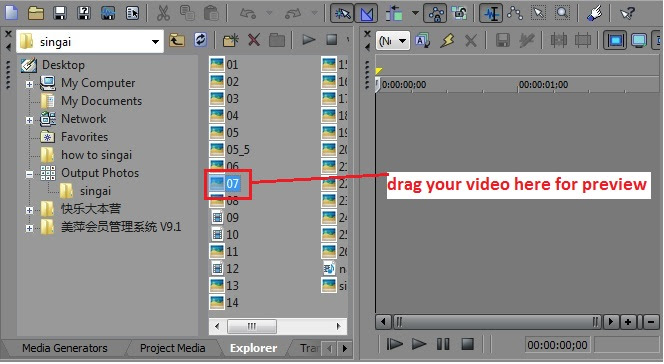Toggle Trimmer external monitor icon
664x364 pixels.
tap(638, 41)
